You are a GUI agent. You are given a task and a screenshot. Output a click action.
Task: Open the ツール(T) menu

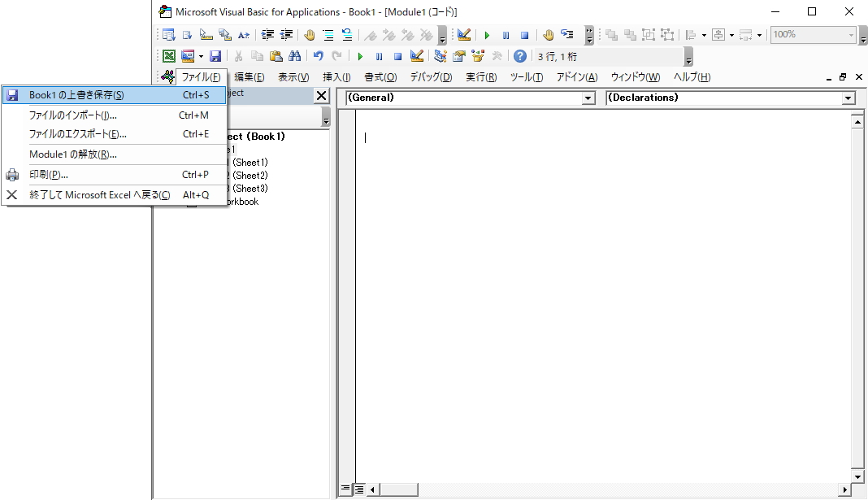coord(527,77)
